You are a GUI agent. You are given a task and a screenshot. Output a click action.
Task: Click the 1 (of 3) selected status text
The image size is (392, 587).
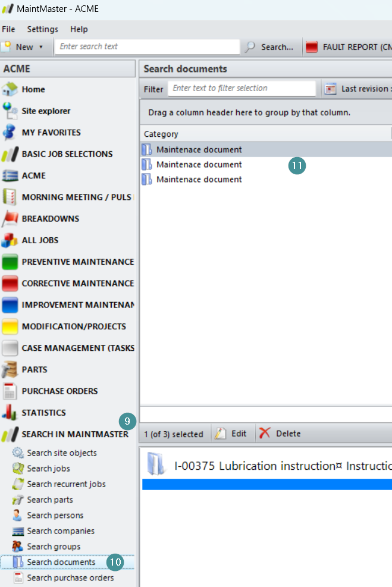[x=174, y=434]
